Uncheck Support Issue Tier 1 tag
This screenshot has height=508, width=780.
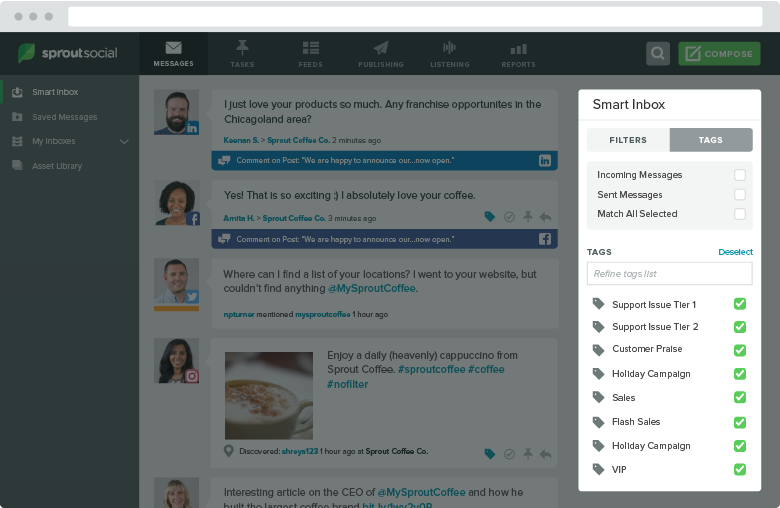(x=740, y=304)
